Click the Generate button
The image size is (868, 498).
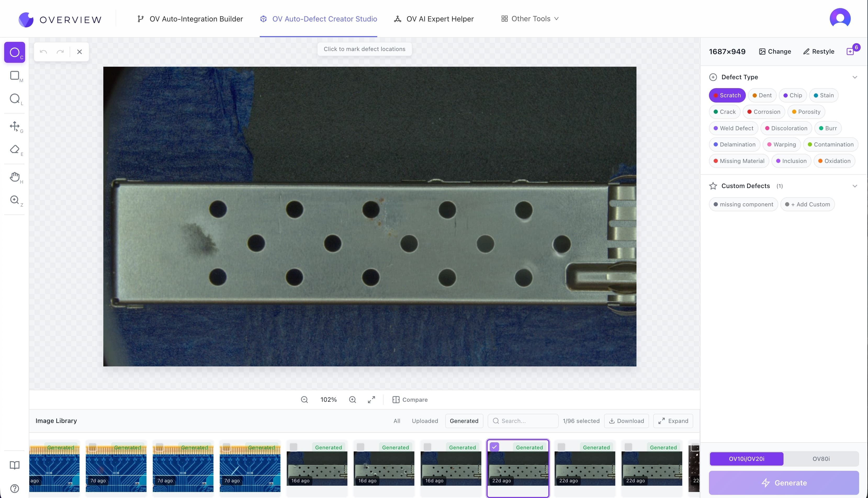click(x=784, y=483)
